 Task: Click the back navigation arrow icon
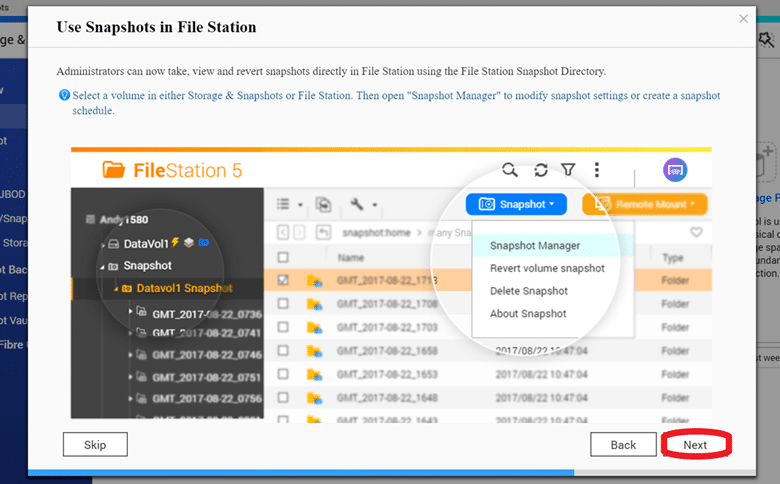283,232
